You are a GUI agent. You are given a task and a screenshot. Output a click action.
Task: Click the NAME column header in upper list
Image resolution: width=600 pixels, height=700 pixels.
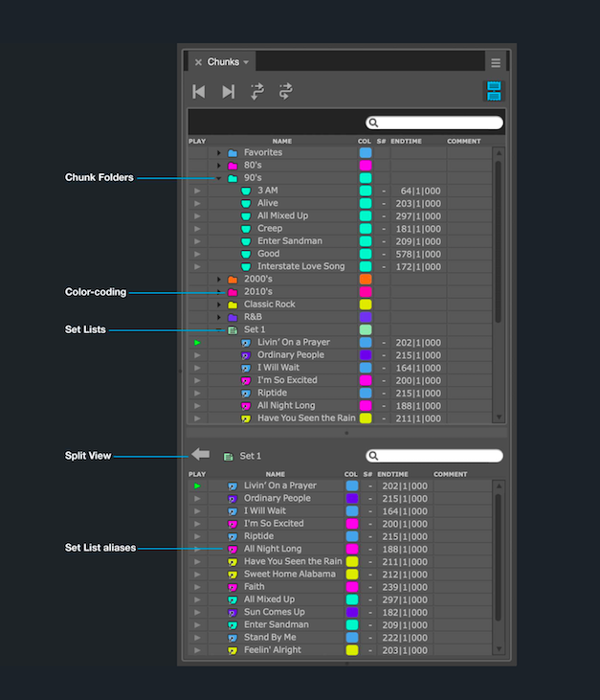(281, 142)
